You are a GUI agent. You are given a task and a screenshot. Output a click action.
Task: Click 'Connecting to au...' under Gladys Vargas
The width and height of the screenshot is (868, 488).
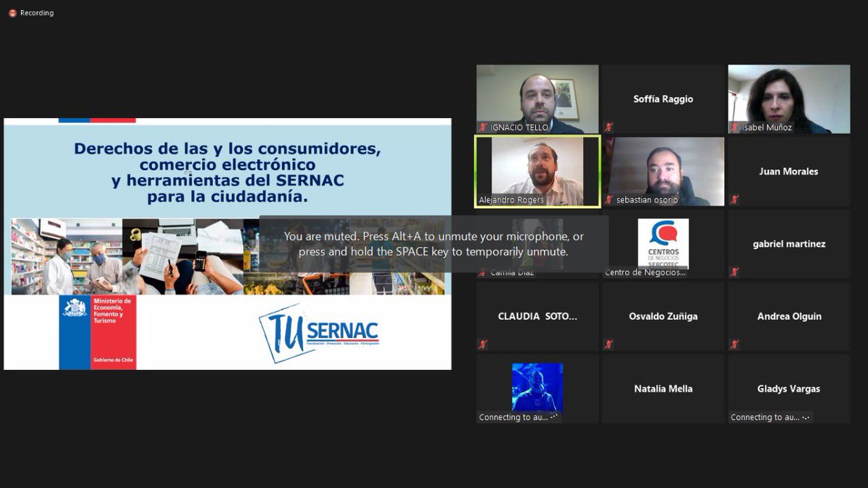770,417
